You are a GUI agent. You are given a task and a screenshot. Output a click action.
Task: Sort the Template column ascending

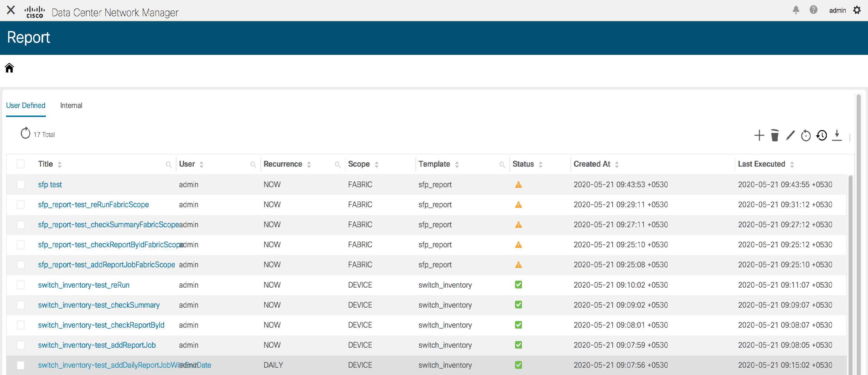pos(457,164)
